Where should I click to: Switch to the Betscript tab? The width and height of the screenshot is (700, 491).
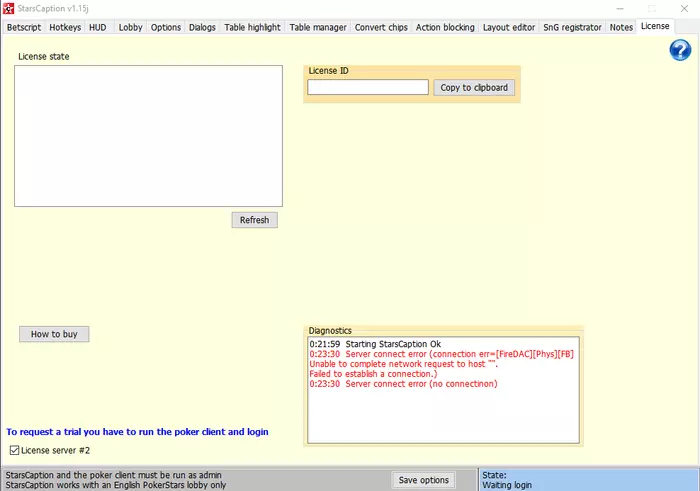pos(24,27)
